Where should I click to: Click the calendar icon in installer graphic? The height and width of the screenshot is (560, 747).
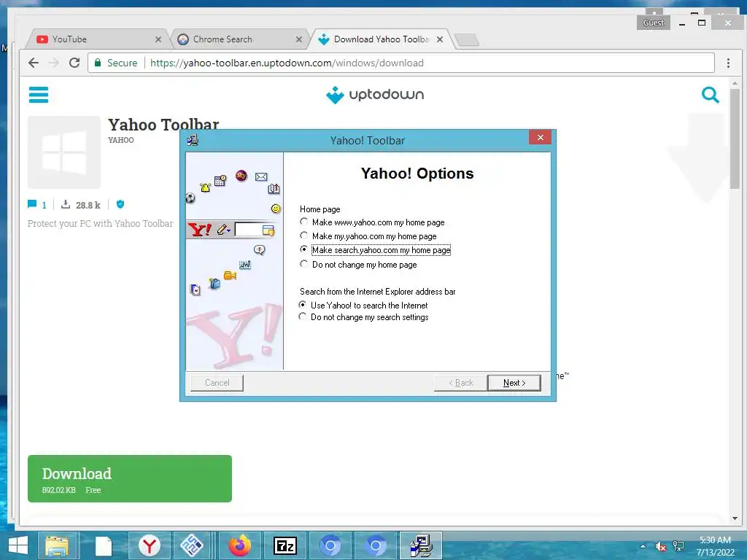(x=220, y=181)
